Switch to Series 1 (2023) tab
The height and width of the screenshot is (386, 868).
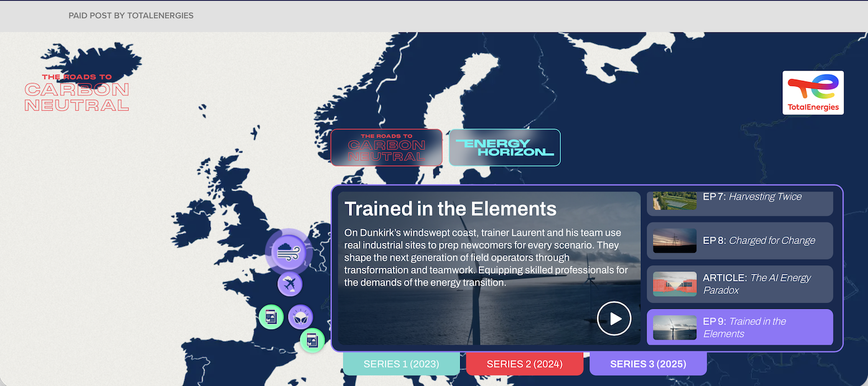[x=401, y=364]
